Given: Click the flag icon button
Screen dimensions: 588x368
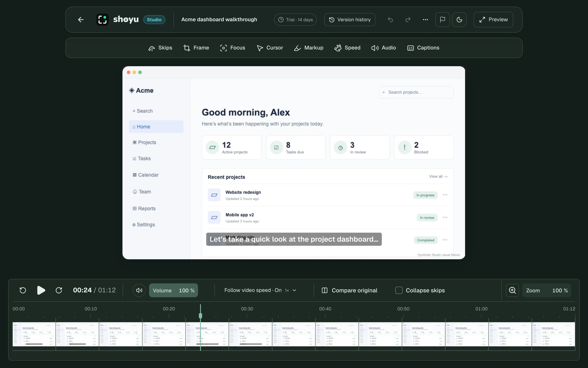Looking at the screenshot, I should point(442,19).
